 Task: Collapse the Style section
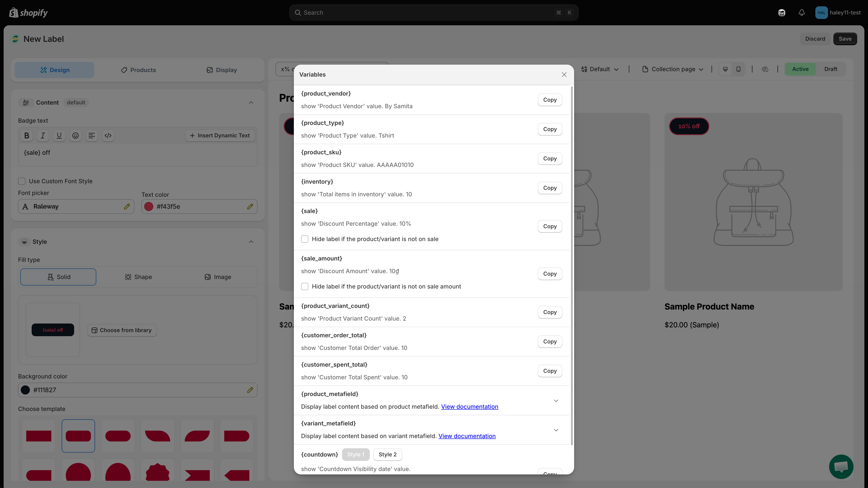[251, 242]
